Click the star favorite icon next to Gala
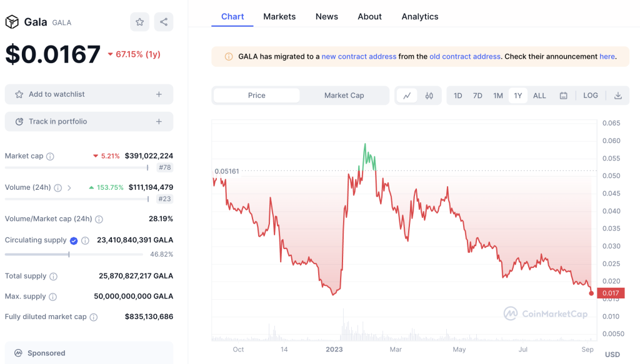 click(139, 22)
